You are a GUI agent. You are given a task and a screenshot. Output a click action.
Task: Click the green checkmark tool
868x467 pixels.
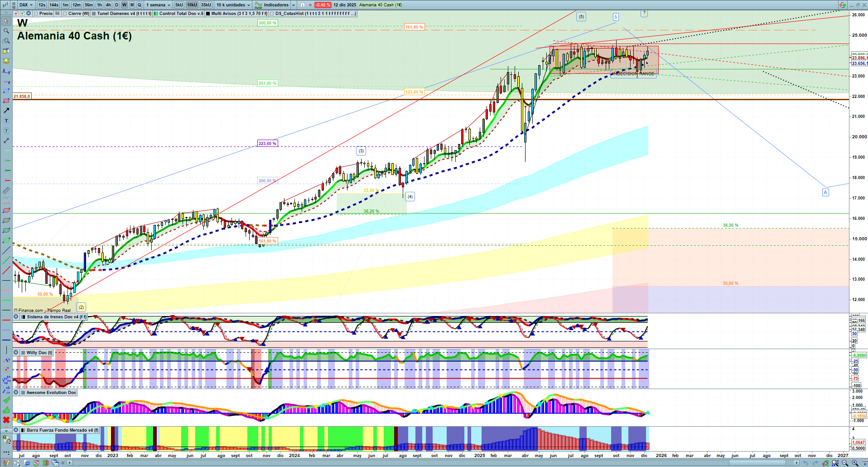pos(6,400)
